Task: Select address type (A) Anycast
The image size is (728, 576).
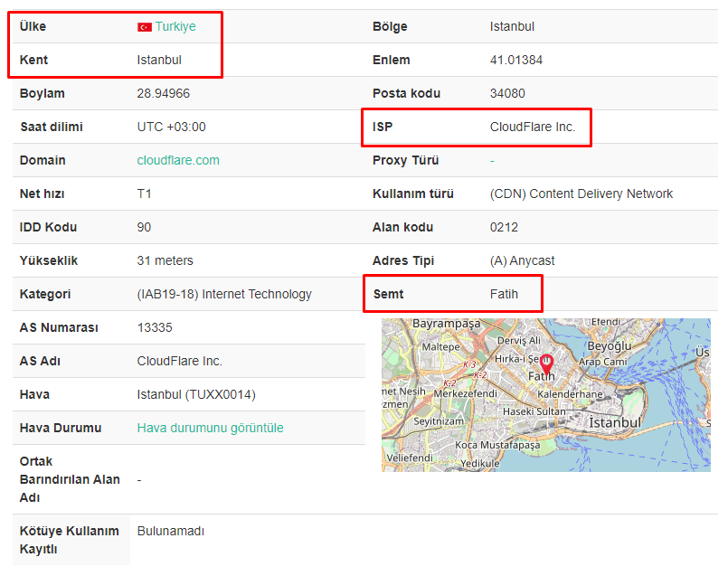Action: coord(523,260)
